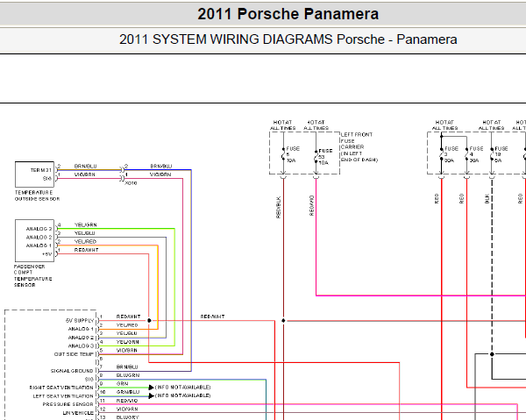This screenshot has height=420, width=526.
Task: Click "YEL/BLU" wire label at module pin 3
Action: pos(127,333)
